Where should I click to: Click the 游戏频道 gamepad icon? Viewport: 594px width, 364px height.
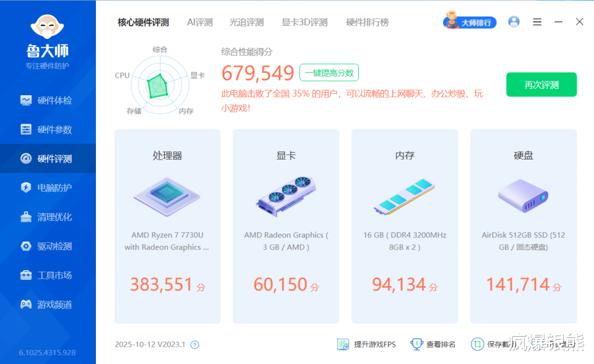(26, 304)
